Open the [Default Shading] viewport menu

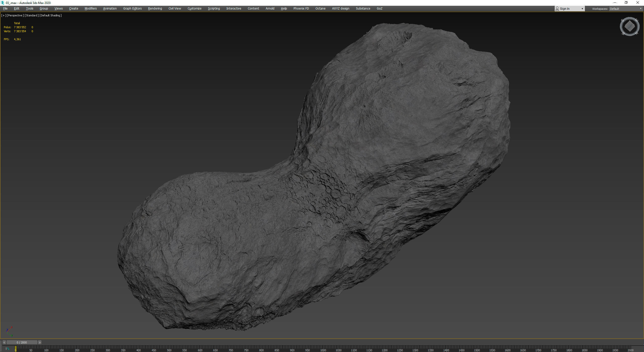click(51, 15)
